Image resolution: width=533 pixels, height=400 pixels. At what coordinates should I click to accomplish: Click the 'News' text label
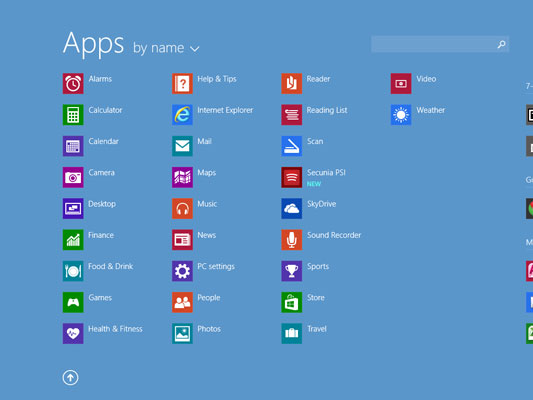(207, 235)
